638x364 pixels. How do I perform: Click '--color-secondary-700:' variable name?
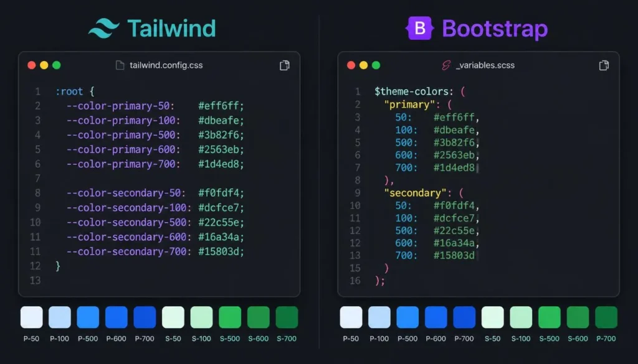[129, 251]
